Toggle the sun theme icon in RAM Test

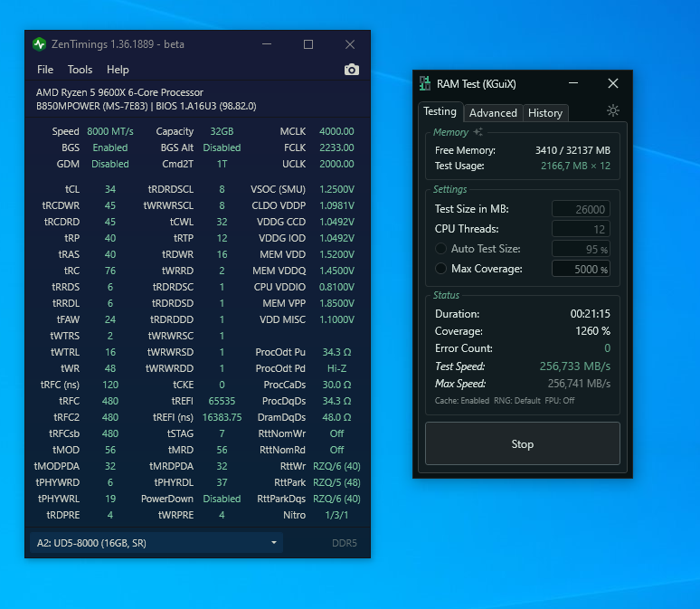(x=613, y=111)
